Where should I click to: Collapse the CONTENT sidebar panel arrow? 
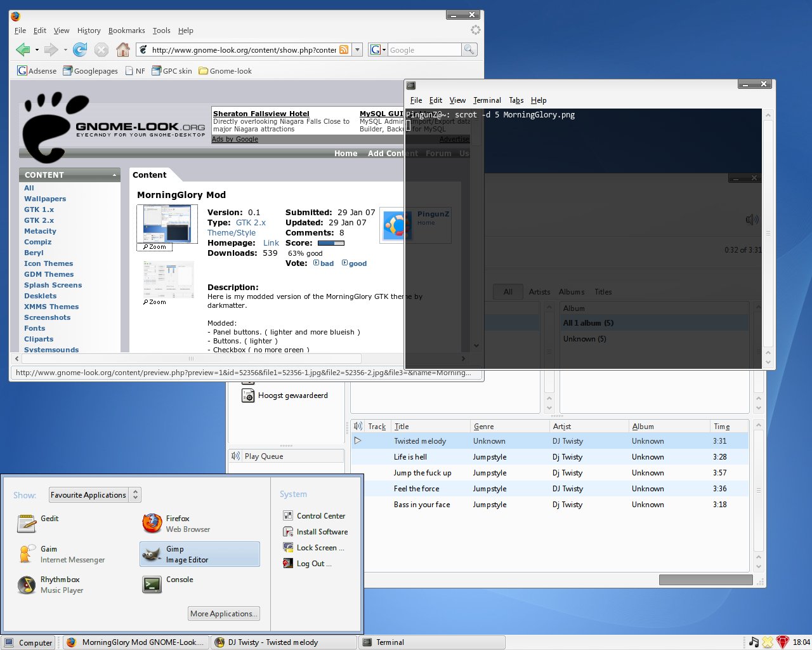point(114,175)
